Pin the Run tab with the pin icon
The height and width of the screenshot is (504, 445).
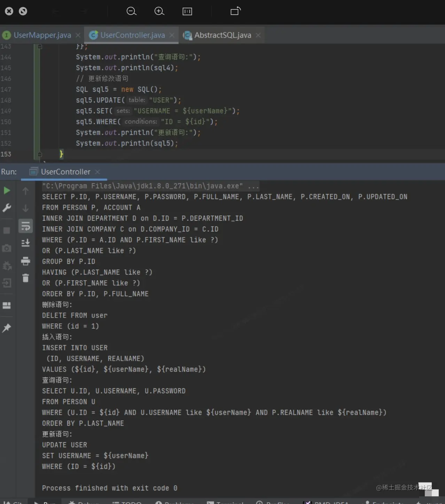(7, 328)
